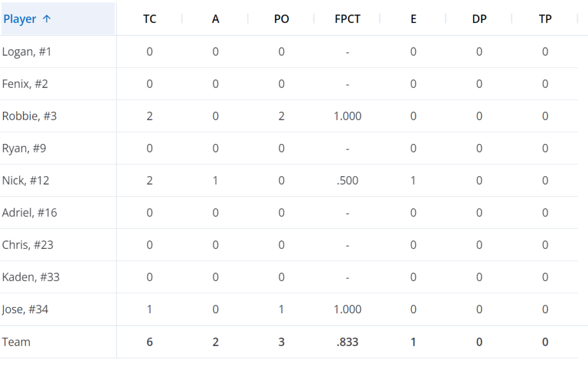This screenshot has width=588, height=366.
Task: Sort table by DP column header
Action: [x=479, y=19]
